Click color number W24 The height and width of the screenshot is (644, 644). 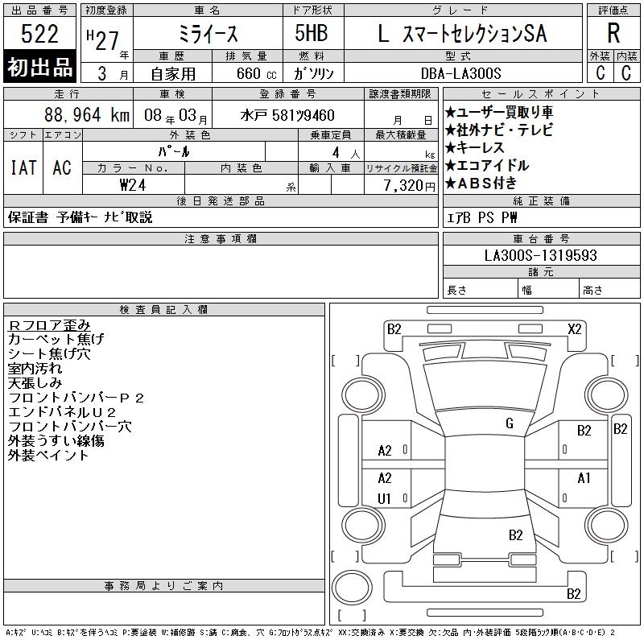point(133,185)
